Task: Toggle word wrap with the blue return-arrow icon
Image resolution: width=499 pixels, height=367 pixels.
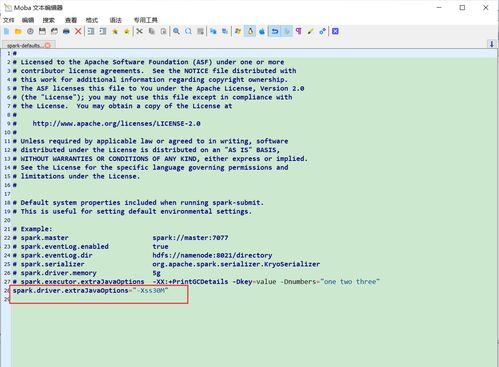Action: click(275, 31)
